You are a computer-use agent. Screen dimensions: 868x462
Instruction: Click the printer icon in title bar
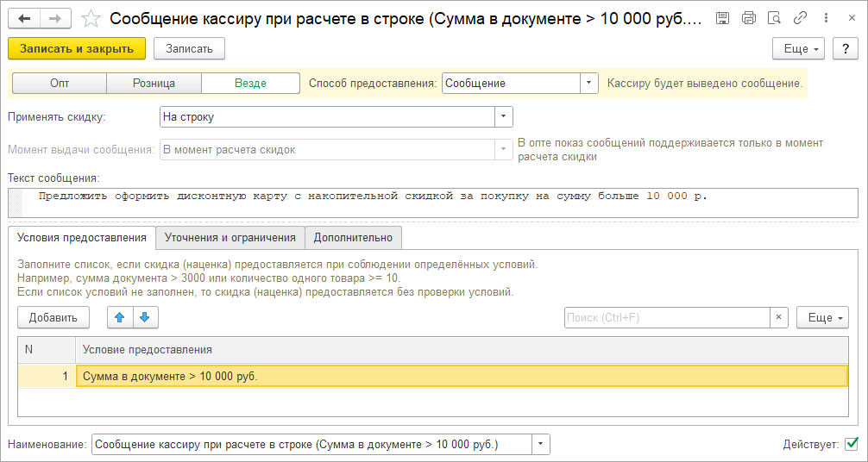pos(749,18)
